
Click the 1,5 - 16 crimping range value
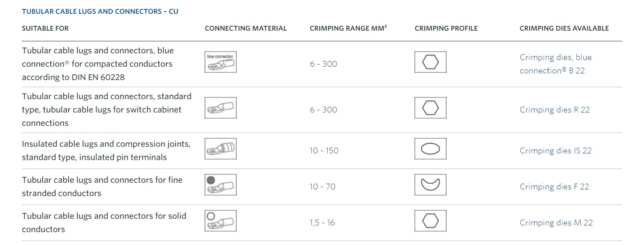coord(322,223)
